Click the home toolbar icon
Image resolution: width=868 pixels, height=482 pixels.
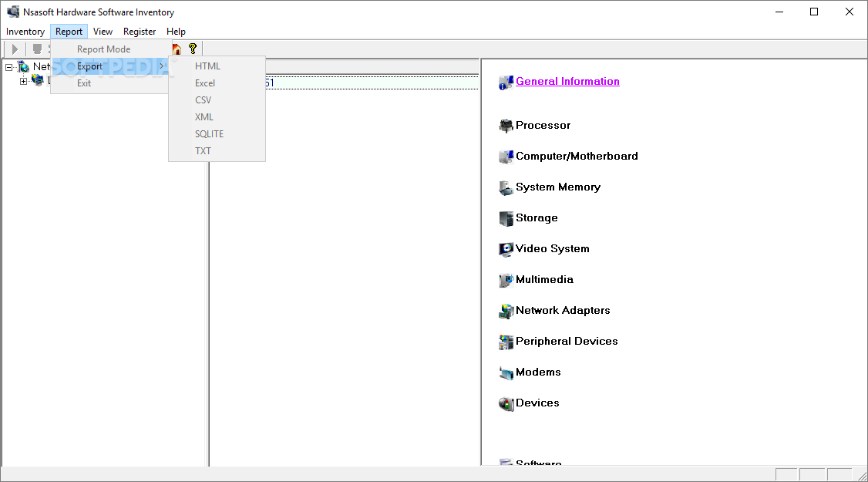177,49
